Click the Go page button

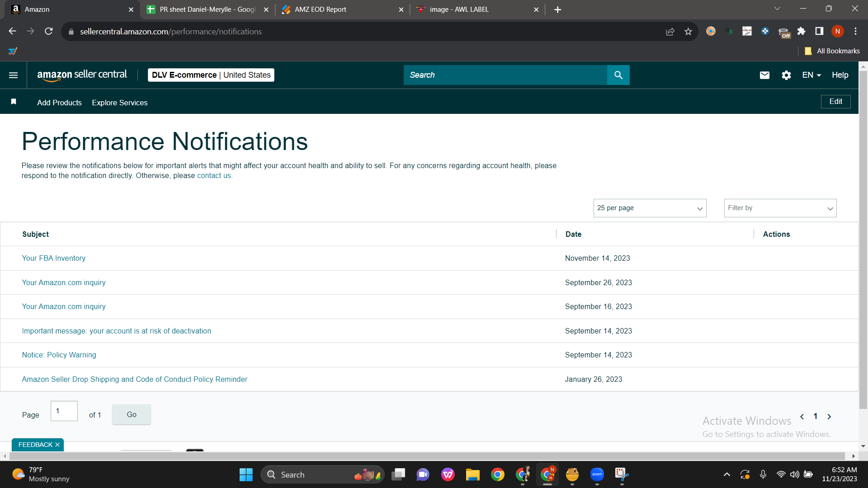pos(132,414)
